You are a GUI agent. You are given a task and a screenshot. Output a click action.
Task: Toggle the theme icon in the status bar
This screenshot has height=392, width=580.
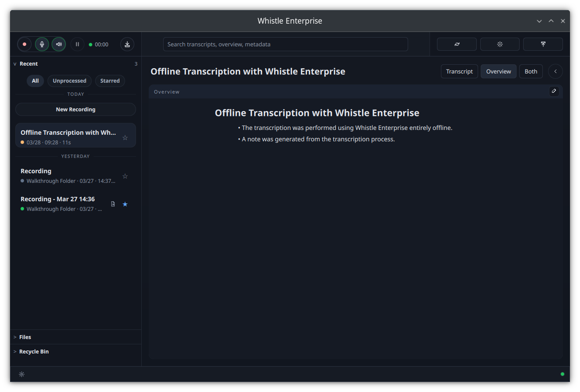pyautogui.click(x=21, y=374)
